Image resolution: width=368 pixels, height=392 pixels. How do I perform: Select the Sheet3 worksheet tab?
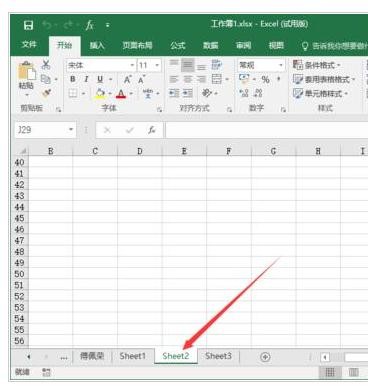218,356
